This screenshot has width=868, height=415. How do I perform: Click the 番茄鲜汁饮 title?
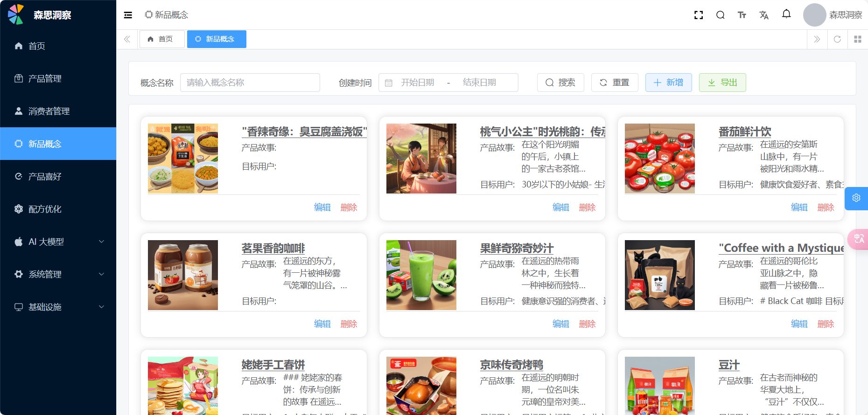coord(745,132)
